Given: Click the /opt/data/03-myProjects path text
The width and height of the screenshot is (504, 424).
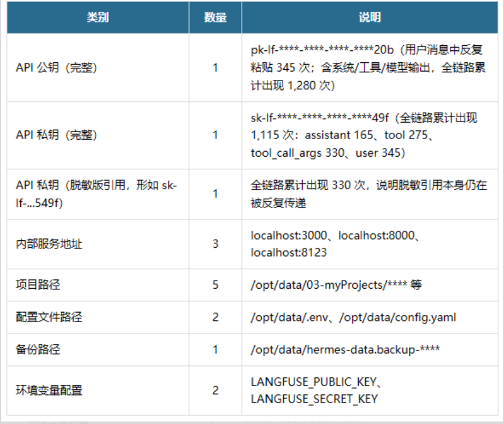Looking at the screenshot, I should [336, 285].
